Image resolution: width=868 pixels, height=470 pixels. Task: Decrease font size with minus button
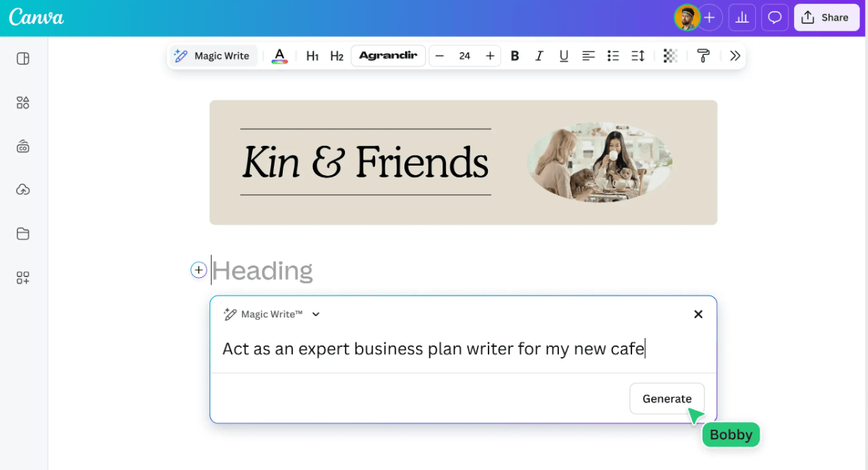tap(439, 56)
